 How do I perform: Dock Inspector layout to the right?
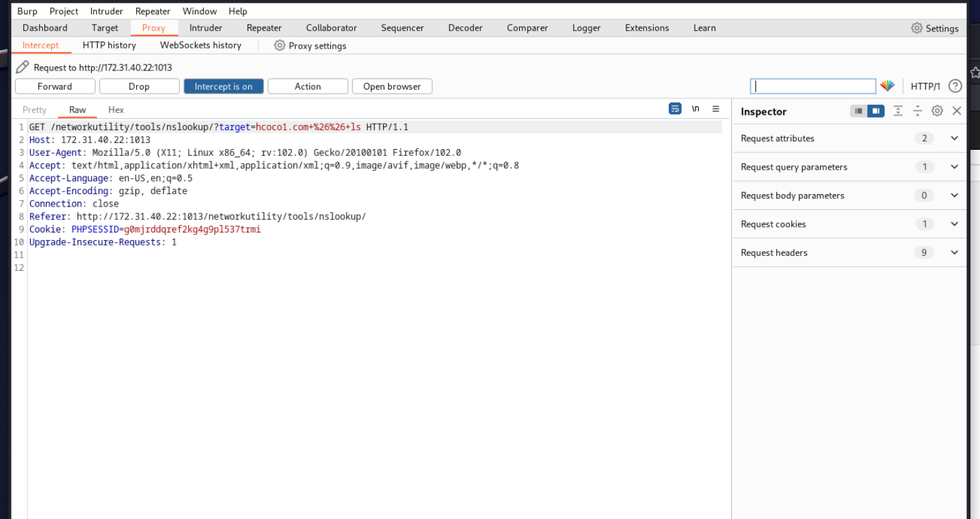tap(876, 111)
